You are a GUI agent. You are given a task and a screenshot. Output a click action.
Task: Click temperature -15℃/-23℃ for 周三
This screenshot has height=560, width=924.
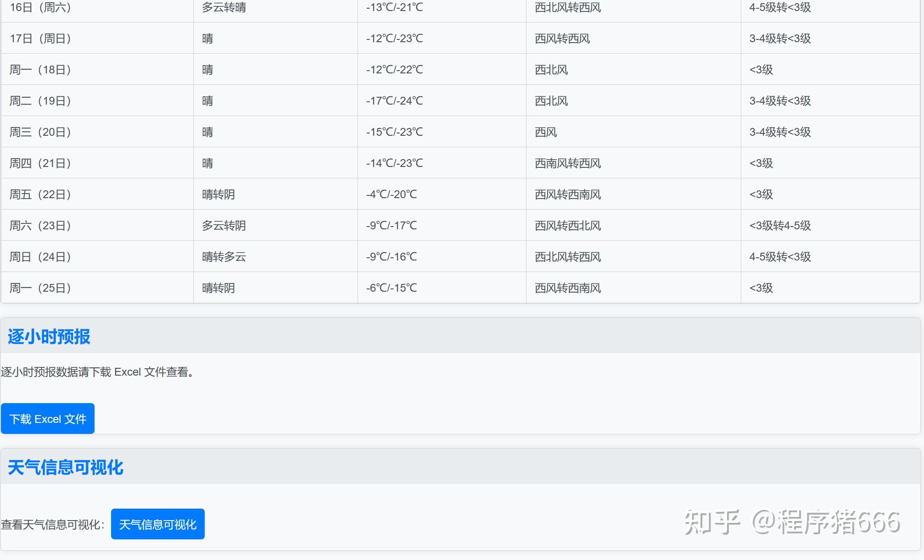394,132
